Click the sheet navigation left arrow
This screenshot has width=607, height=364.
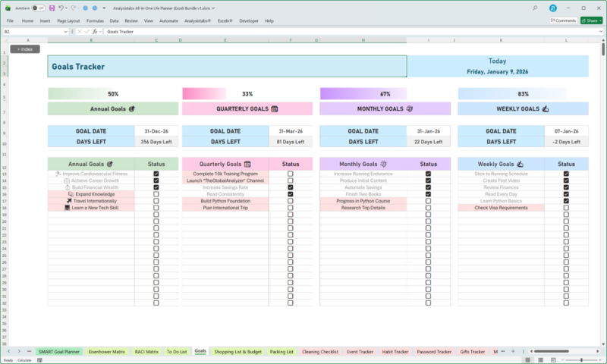coord(10,352)
